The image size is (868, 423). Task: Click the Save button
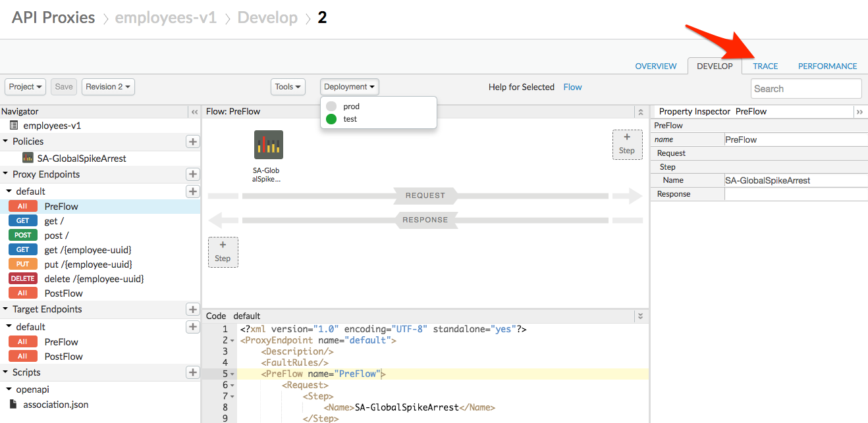(64, 87)
